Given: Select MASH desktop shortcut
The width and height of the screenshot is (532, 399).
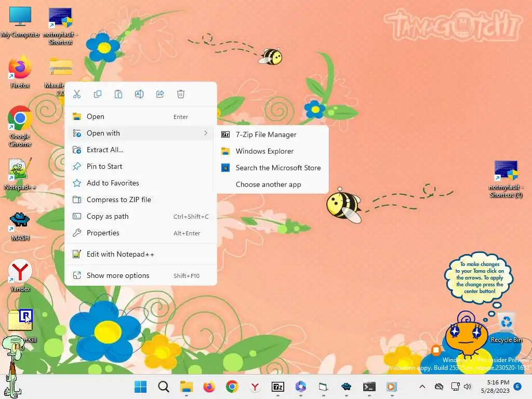Looking at the screenshot, I should pyautogui.click(x=20, y=226).
